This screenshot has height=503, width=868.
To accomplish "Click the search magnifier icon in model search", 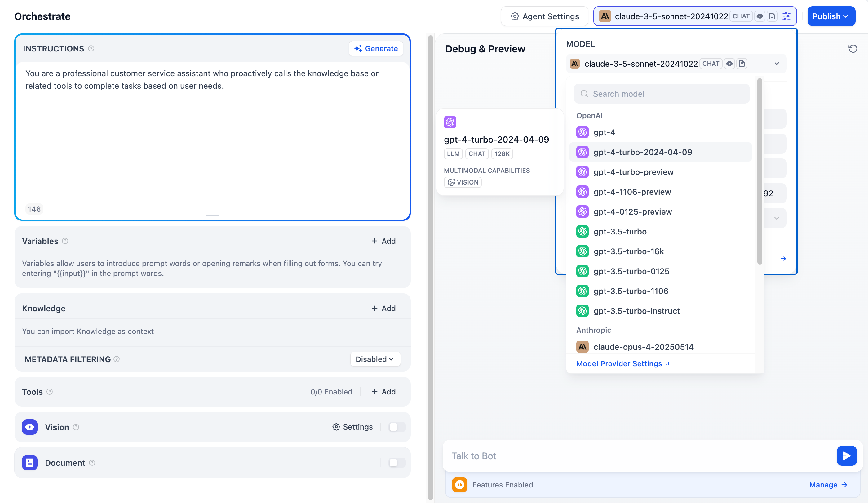I will pyautogui.click(x=584, y=94).
